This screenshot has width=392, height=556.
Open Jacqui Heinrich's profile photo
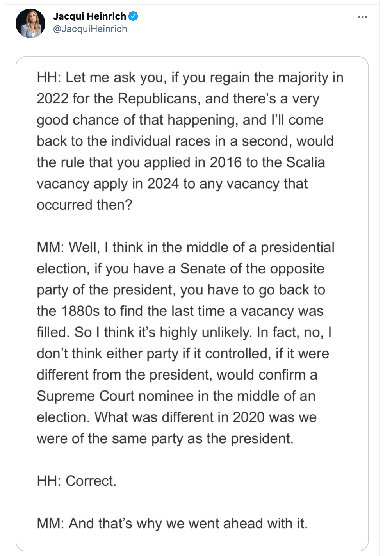point(30,23)
